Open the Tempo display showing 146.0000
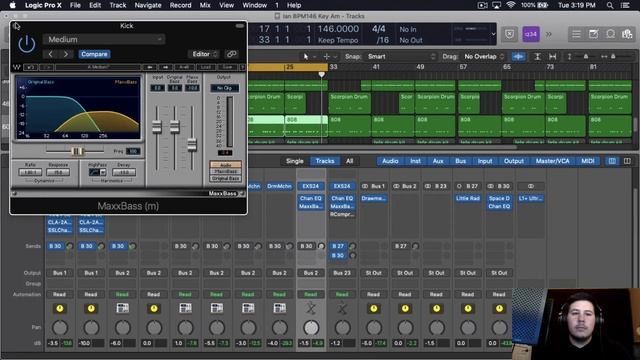The width and height of the screenshot is (640, 360). 338,29
